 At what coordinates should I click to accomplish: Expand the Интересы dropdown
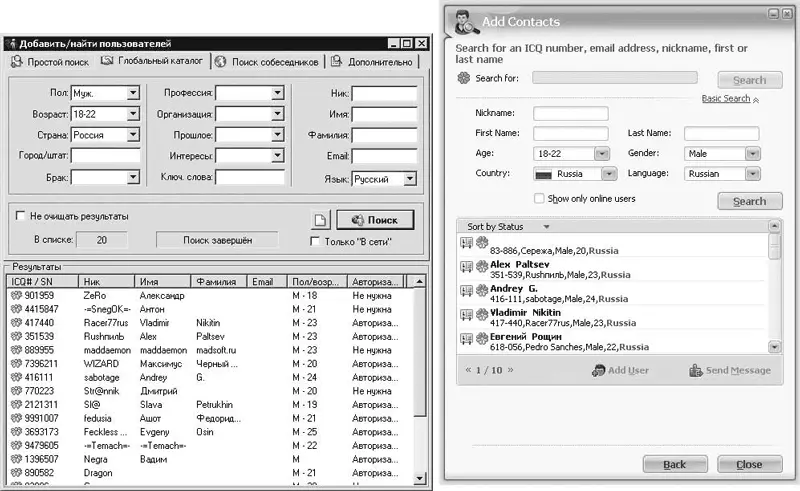[x=278, y=156]
